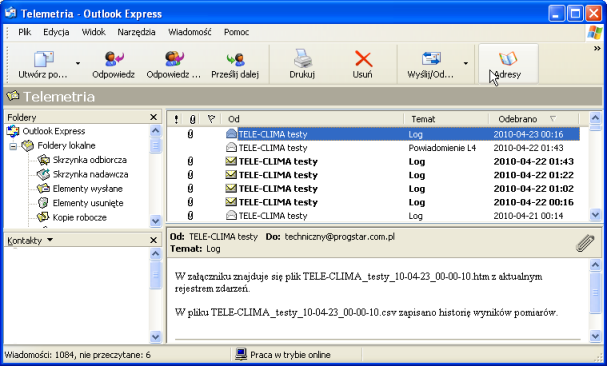This screenshot has width=607, height=366.
Task: Open the dropdown arrow next to Wyślij/Od…
Action: [466, 63]
